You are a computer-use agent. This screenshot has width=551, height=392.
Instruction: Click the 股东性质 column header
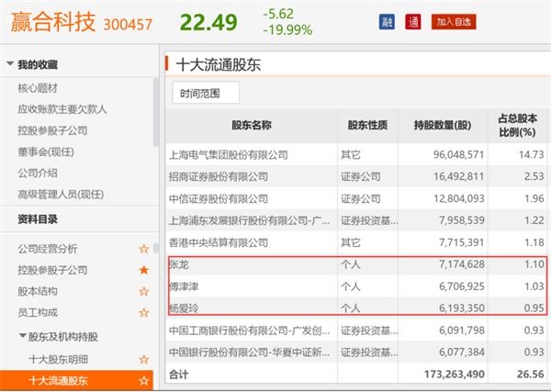(x=367, y=125)
